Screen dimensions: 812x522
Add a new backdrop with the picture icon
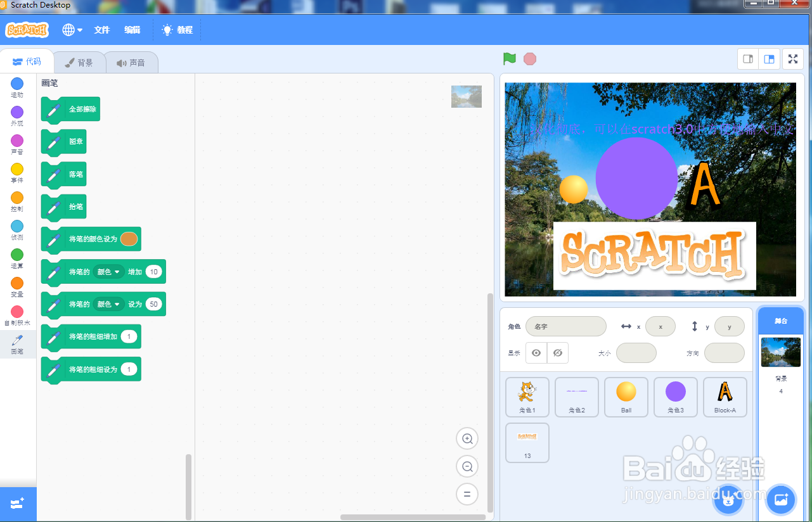[x=780, y=500]
